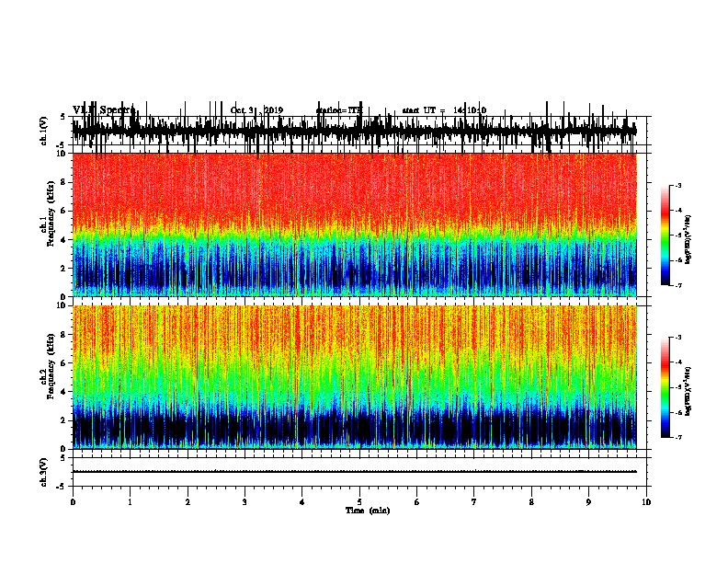This screenshot has width=728, height=563.
Task: Click the VLF Spectra plot title
Action: [x=104, y=110]
